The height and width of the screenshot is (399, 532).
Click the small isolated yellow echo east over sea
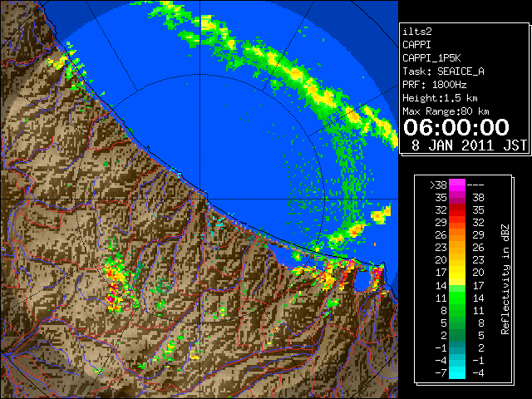click(381, 214)
